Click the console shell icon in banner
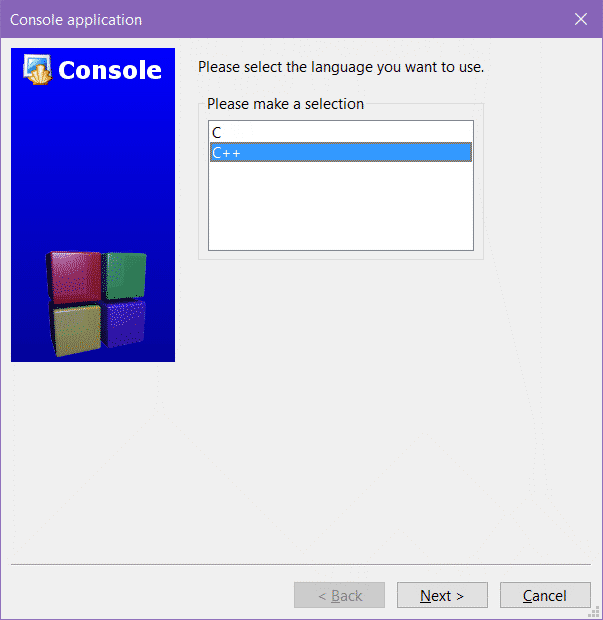This screenshot has height=620, width=603. point(37,70)
